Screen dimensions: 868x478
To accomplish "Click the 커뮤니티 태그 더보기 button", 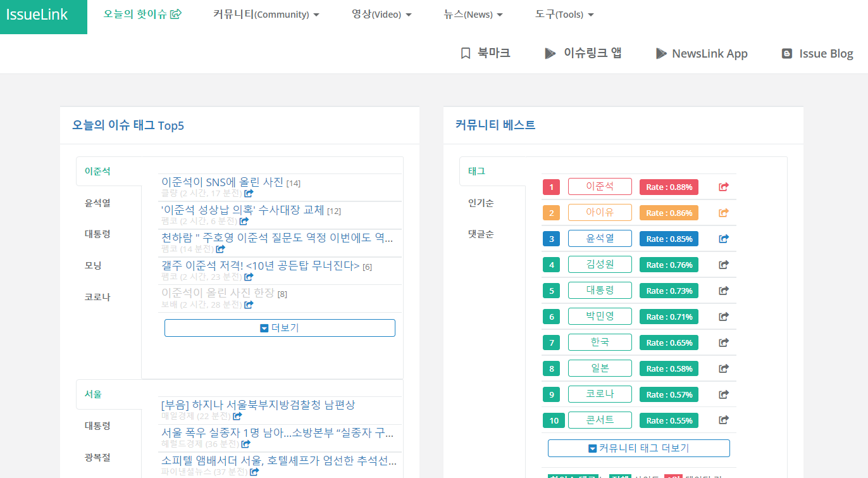I will [x=638, y=448].
